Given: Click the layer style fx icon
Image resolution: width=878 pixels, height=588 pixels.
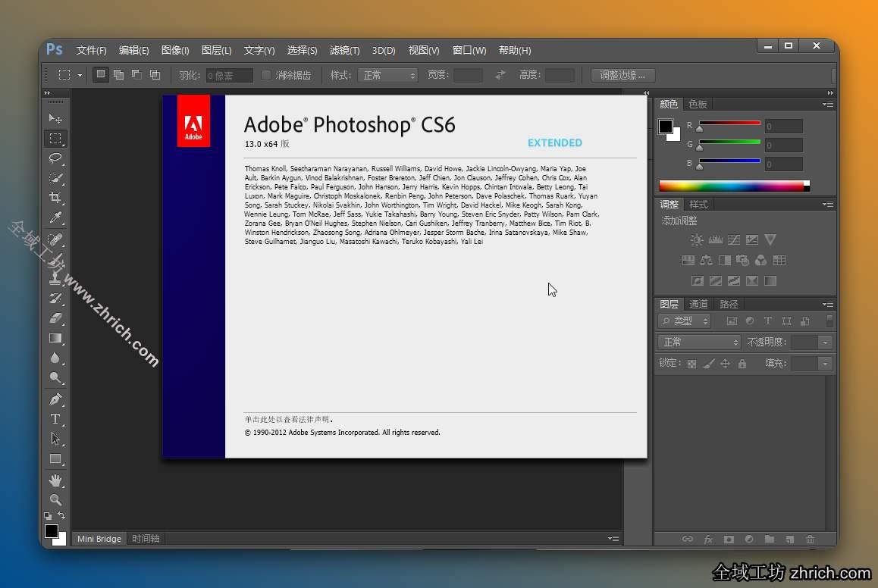Looking at the screenshot, I should (x=708, y=540).
